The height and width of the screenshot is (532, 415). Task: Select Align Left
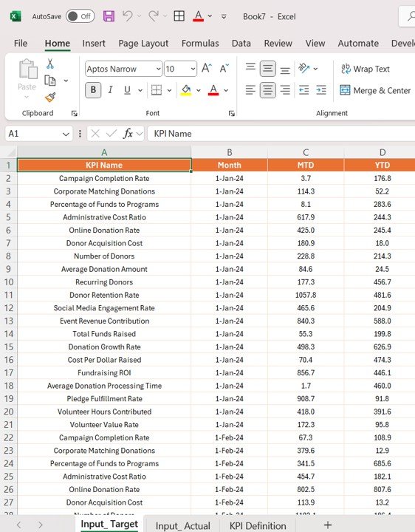250,90
